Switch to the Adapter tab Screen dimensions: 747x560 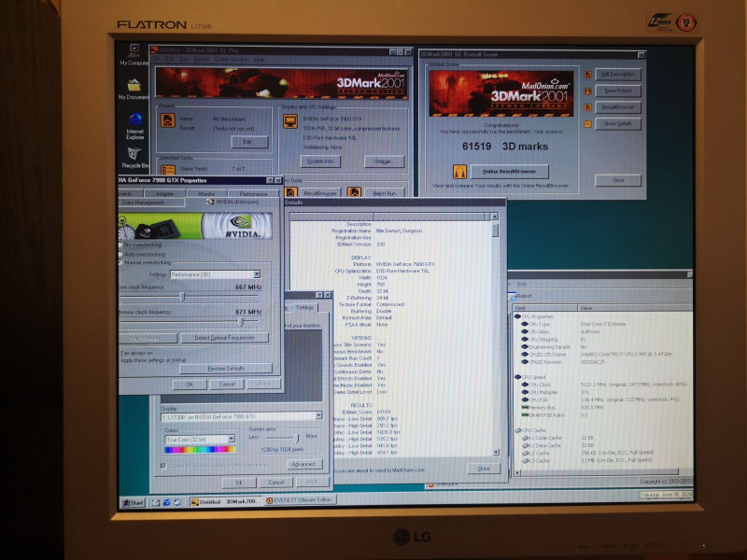click(x=165, y=194)
